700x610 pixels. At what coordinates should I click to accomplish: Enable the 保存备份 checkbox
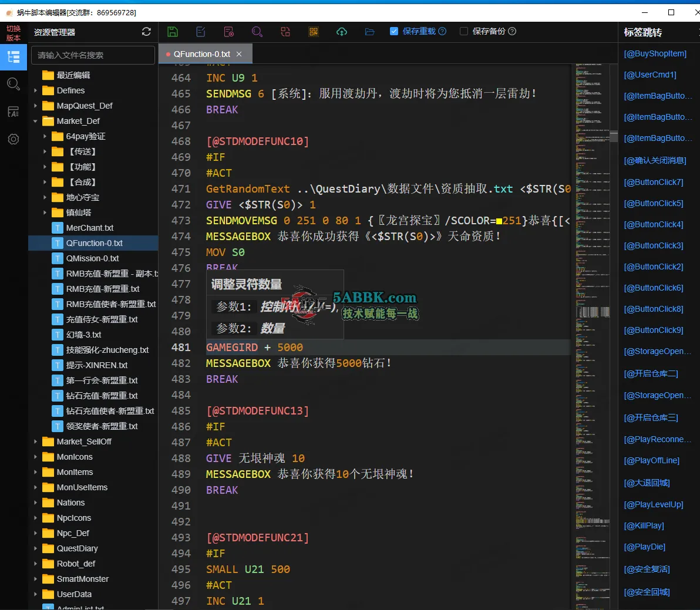click(464, 31)
